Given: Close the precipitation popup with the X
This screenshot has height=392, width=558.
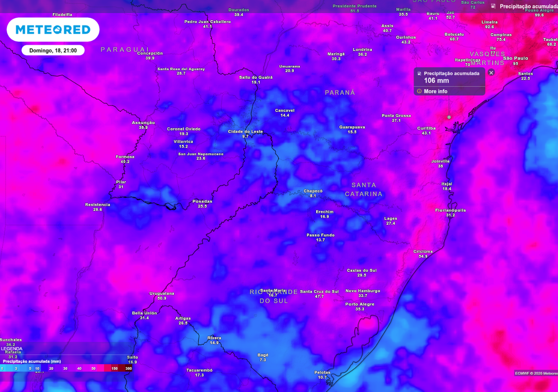Looking at the screenshot, I should point(491,72).
